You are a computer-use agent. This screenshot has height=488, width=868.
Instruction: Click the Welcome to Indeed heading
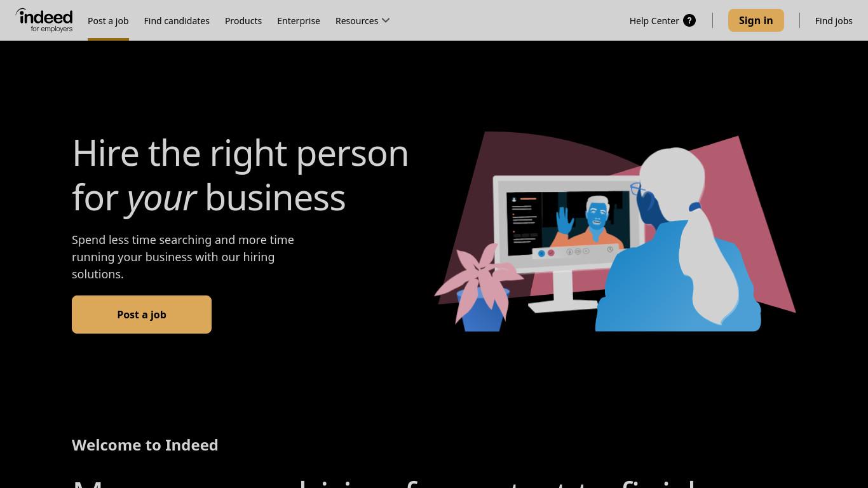(145, 445)
